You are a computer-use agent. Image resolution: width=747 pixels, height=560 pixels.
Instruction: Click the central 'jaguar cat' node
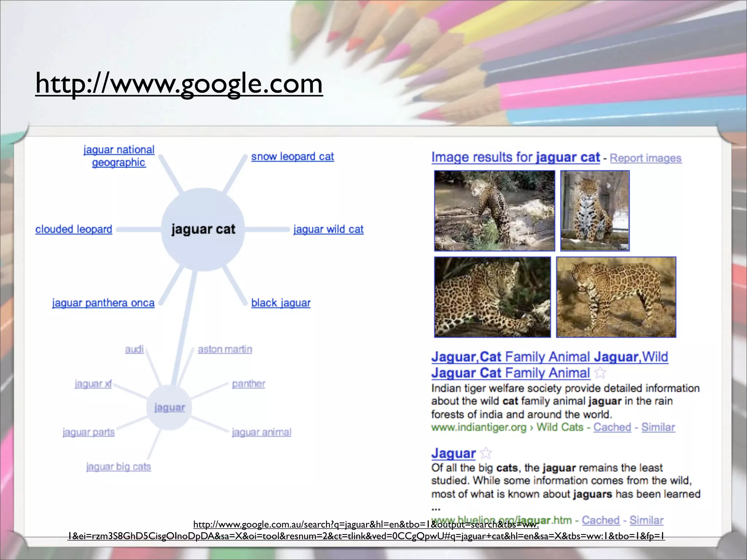pos(203,229)
